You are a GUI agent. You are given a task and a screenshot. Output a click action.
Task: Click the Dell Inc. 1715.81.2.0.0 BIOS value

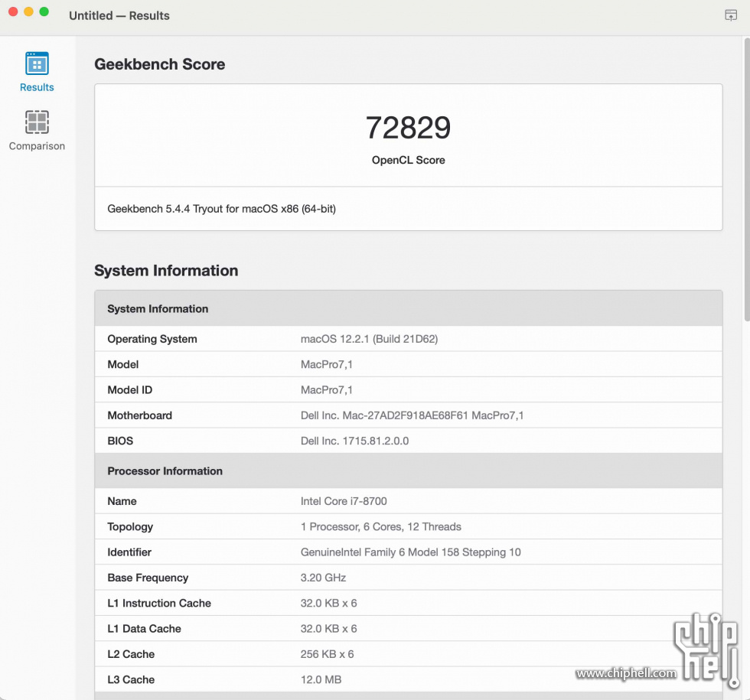click(x=354, y=441)
